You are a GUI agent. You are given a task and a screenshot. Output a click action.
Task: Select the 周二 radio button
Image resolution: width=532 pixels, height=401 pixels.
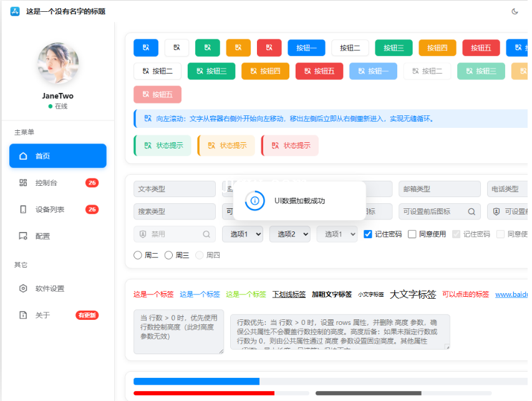pyautogui.click(x=138, y=255)
